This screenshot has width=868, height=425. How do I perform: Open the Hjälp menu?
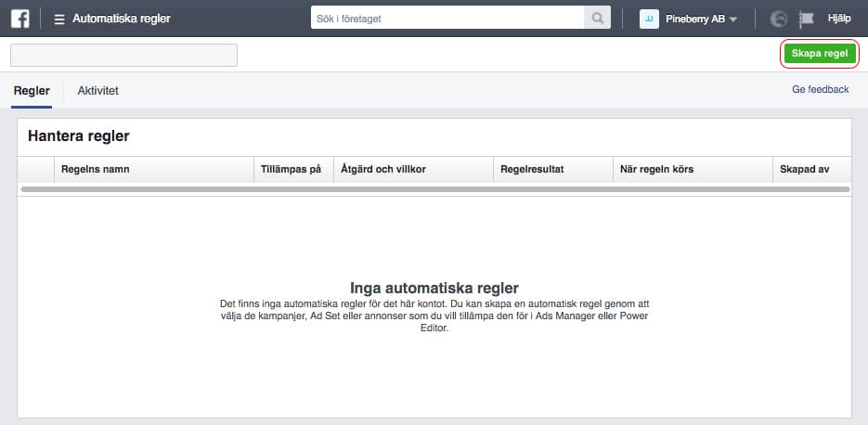coord(839,19)
